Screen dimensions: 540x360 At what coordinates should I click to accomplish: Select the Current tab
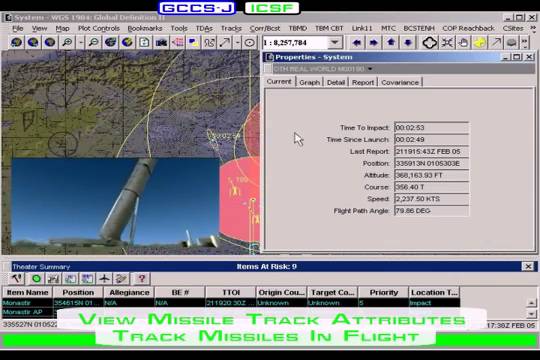click(279, 82)
